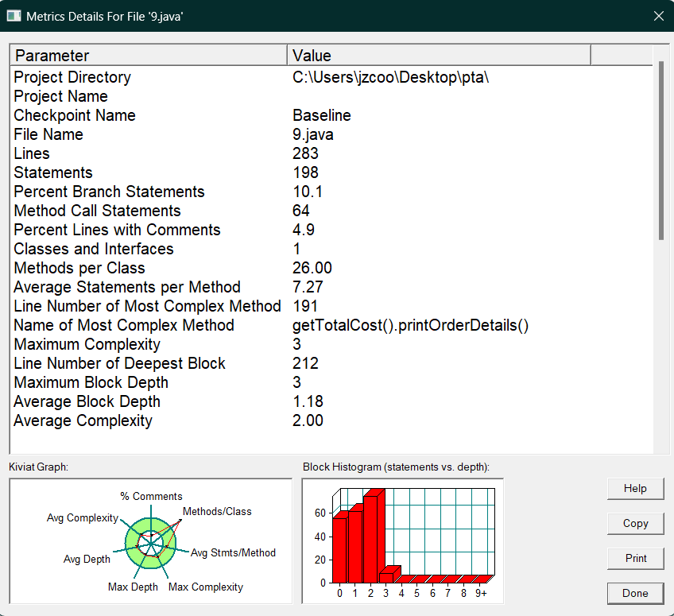674x616 pixels.
Task: Select Line Number of Deepest Block row
Action: pos(331,363)
